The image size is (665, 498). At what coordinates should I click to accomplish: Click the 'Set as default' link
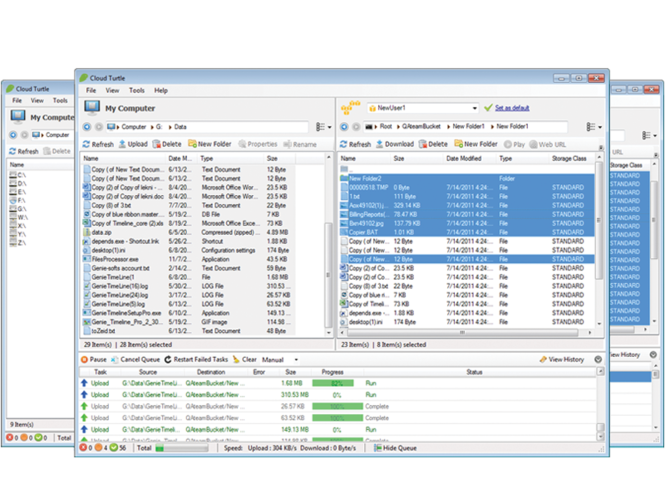511,107
